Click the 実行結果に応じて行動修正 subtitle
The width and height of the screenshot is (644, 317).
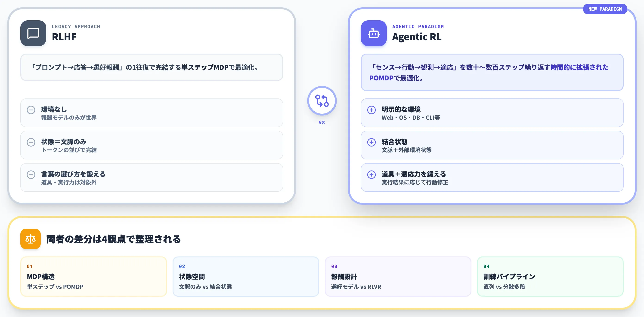(x=415, y=182)
